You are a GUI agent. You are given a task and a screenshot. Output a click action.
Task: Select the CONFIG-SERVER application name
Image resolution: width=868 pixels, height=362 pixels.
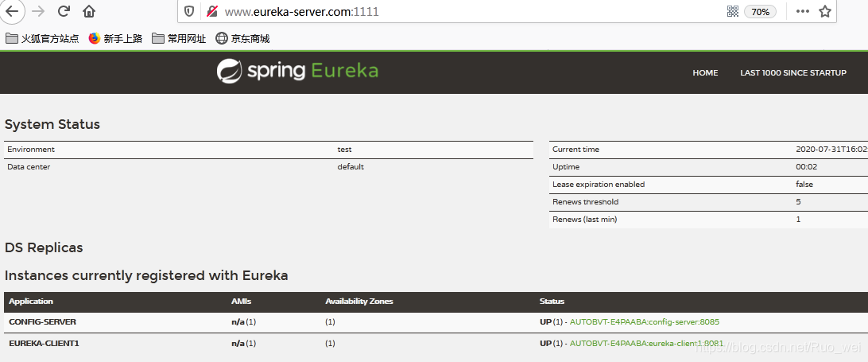[43, 321]
